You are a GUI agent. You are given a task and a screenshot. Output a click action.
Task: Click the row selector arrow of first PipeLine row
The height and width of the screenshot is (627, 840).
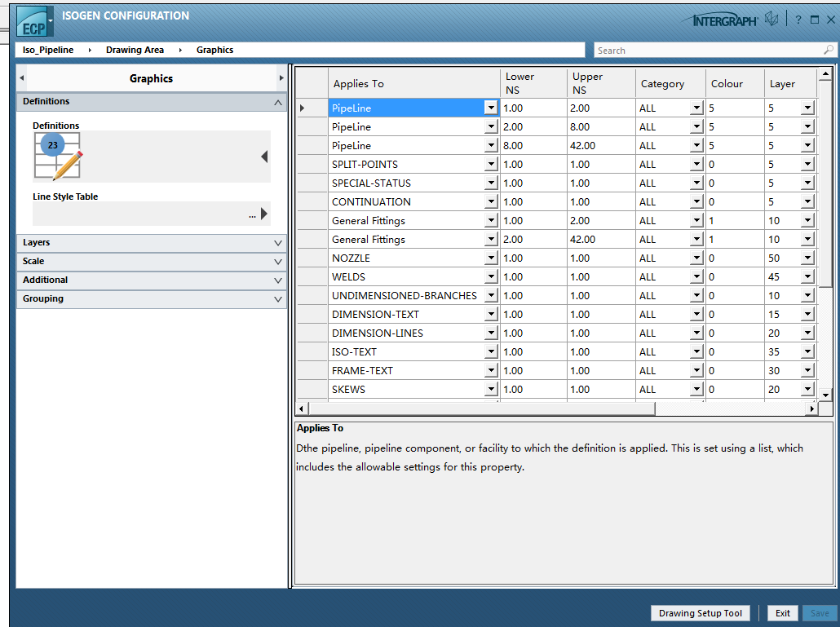click(x=302, y=108)
